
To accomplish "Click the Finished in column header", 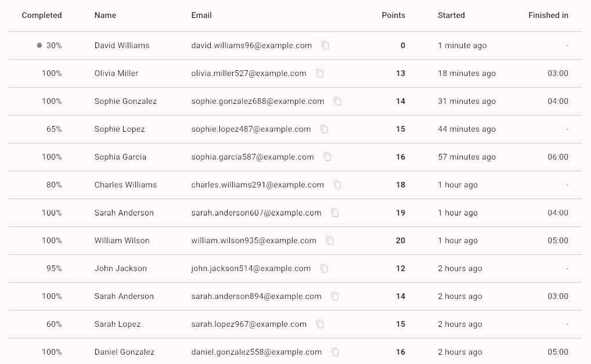I will (548, 16).
